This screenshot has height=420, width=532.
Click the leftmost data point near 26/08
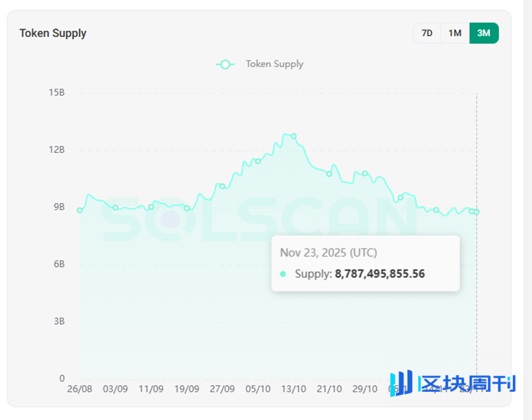[x=79, y=210]
